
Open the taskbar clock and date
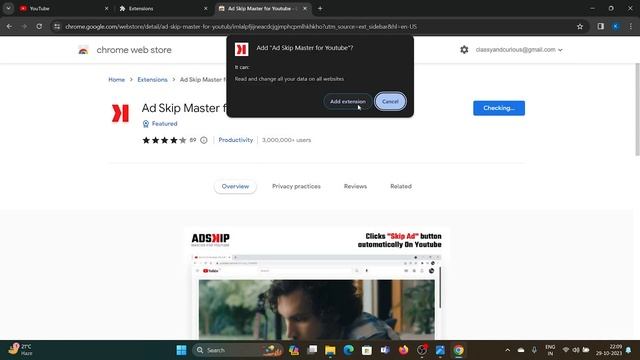(609, 350)
